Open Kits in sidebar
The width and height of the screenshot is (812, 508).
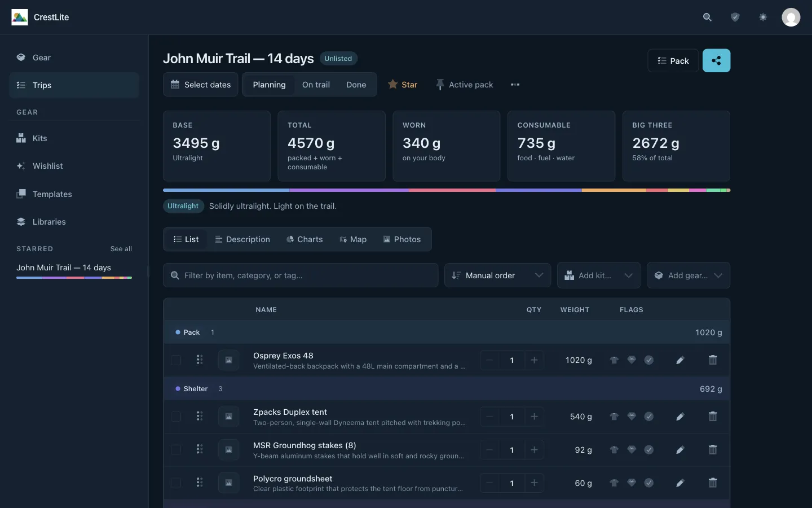tap(74, 138)
